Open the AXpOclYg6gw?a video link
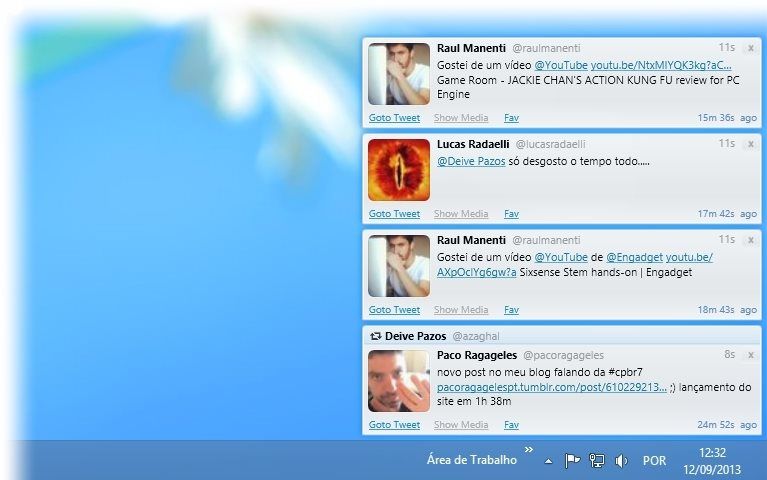Image resolution: width=767 pixels, height=480 pixels. (476, 272)
